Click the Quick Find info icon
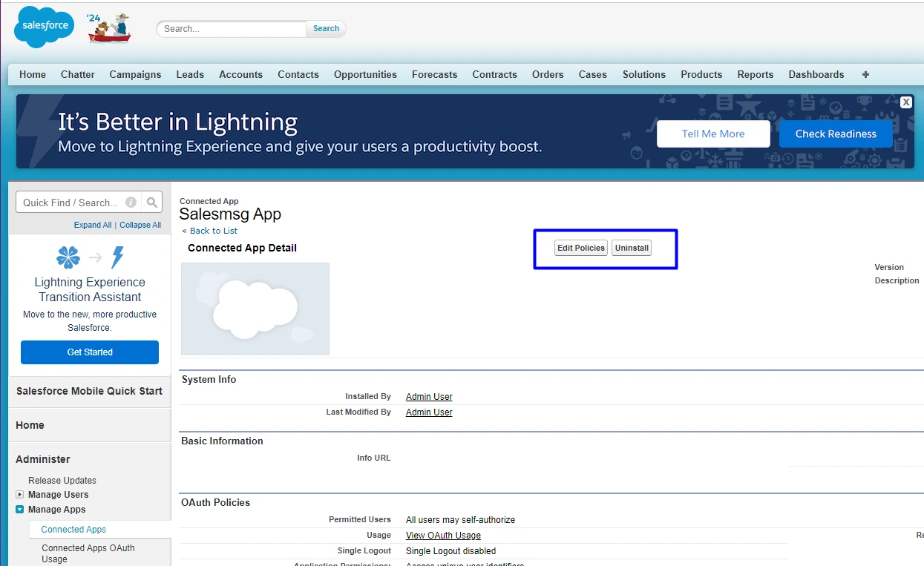The image size is (924, 566). click(x=131, y=203)
